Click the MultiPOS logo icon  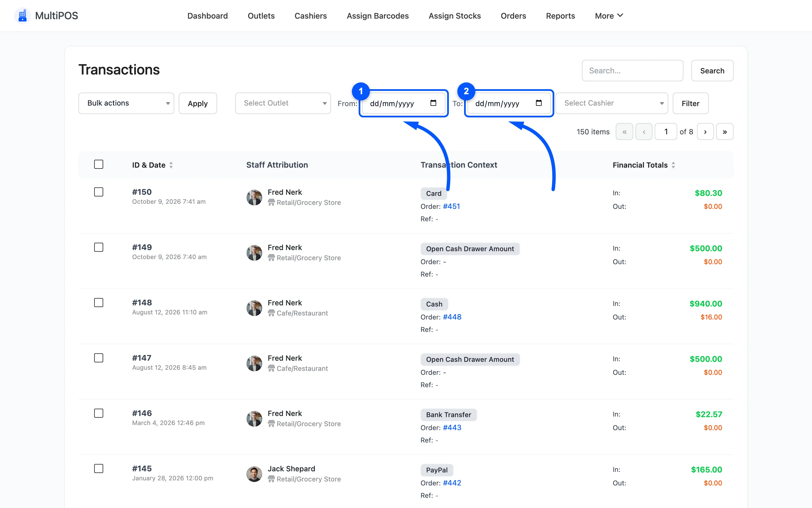(23, 16)
